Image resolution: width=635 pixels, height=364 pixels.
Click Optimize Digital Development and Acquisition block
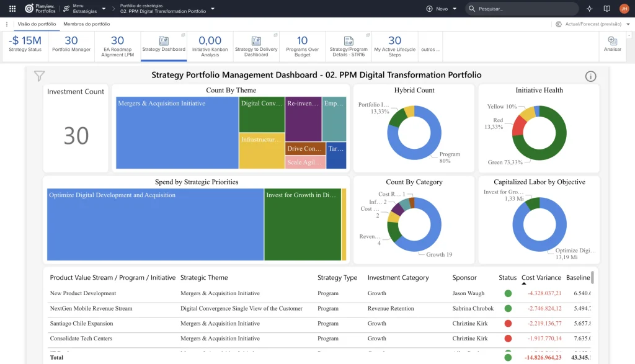pyautogui.click(x=156, y=224)
